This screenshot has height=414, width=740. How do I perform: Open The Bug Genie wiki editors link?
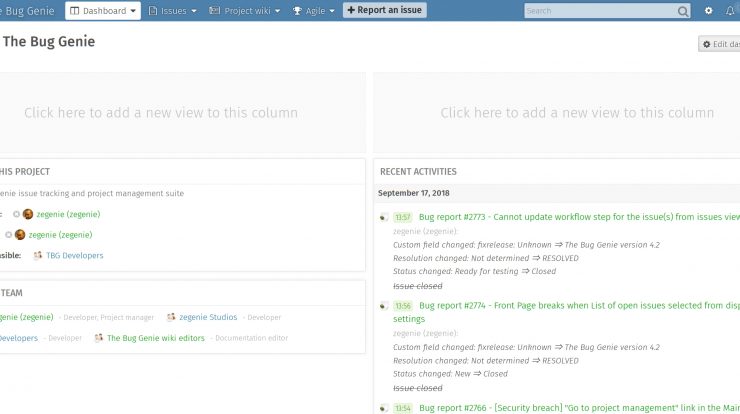[x=156, y=338]
